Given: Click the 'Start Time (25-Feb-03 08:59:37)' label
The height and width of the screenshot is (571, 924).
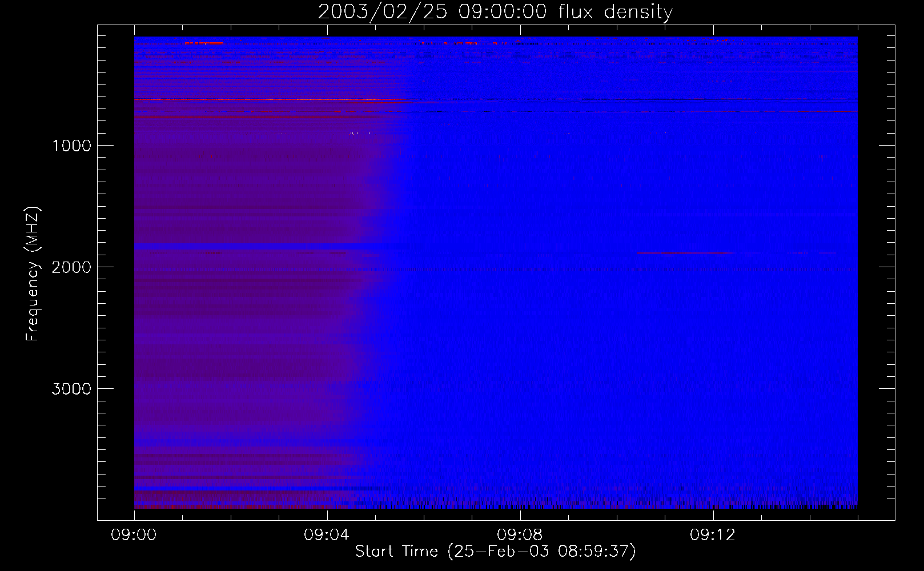Looking at the screenshot, I should click(495, 552).
